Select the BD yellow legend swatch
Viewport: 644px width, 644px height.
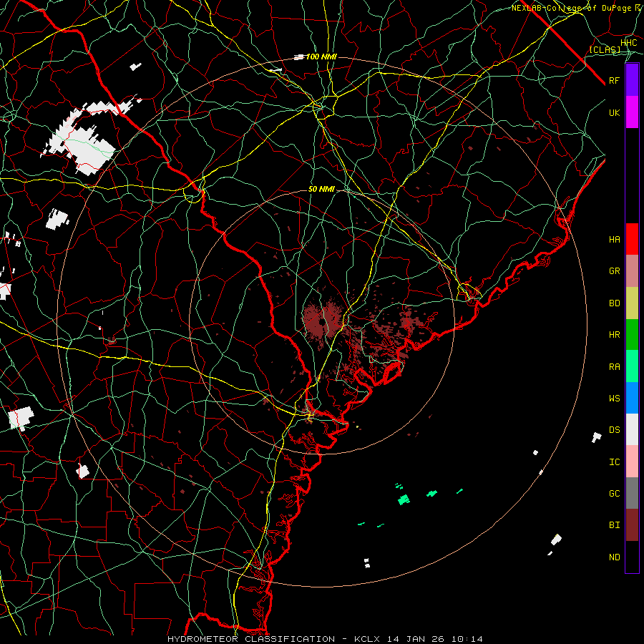[632, 303]
